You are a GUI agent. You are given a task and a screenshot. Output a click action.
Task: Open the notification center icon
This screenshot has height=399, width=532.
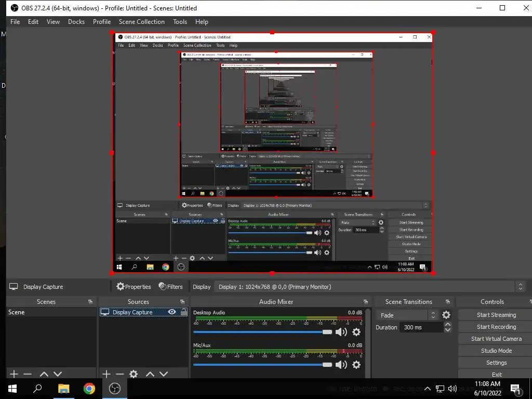click(516, 389)
